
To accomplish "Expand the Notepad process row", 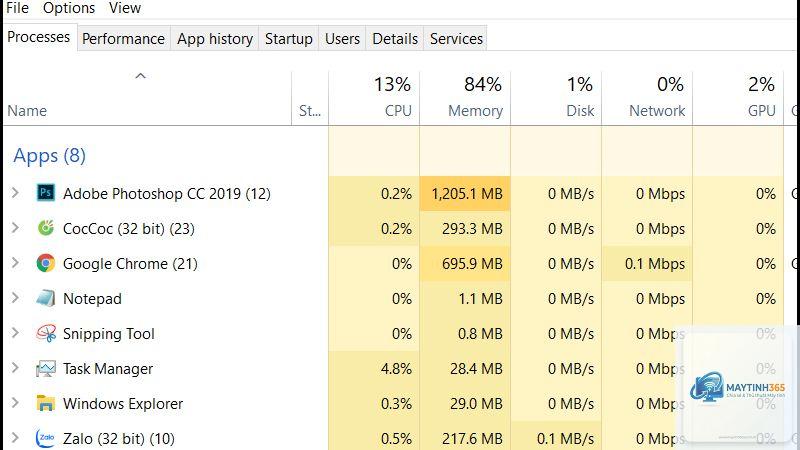I will point(15,298).
